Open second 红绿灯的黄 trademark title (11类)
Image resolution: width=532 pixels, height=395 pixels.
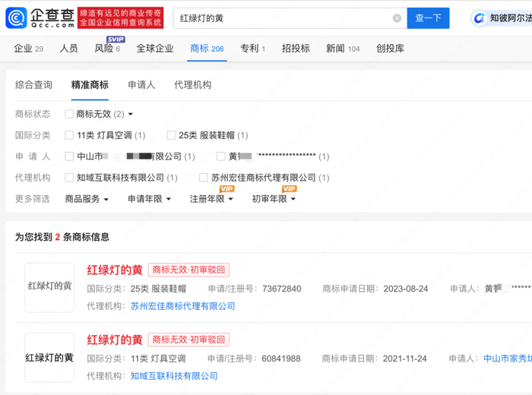(115, 340)
